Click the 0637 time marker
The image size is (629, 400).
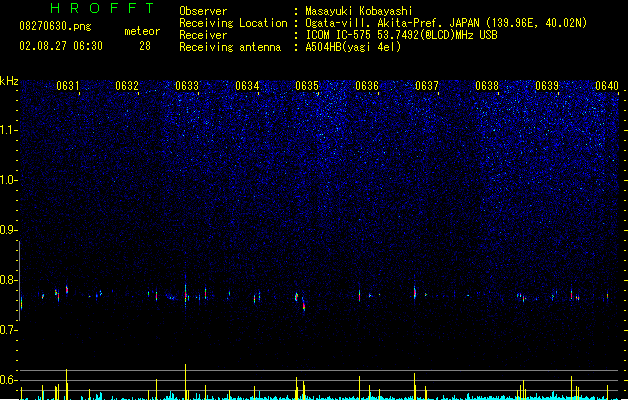point(427,86)
